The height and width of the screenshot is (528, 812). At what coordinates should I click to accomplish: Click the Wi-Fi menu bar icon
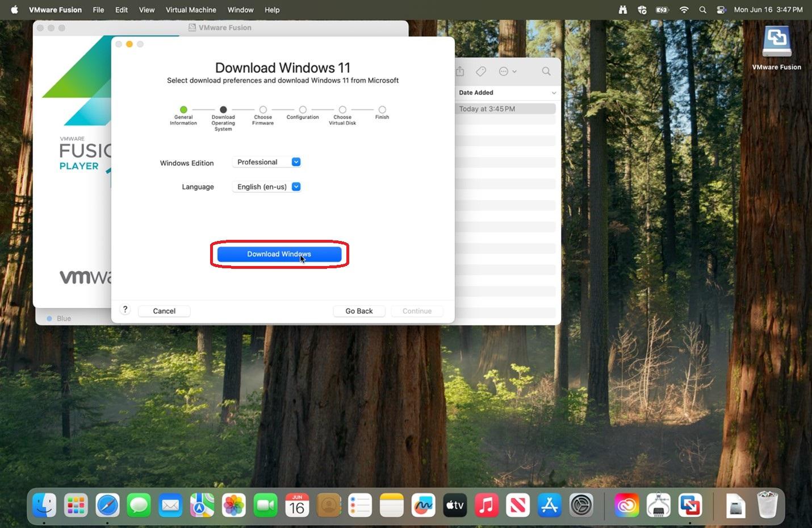point(684,10)
